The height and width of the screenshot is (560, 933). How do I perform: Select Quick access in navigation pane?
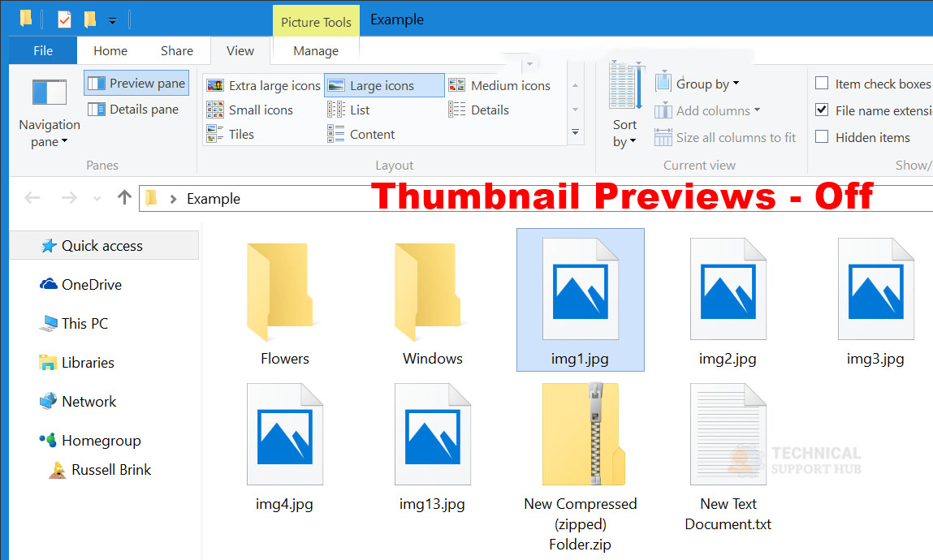click(x=104, y=246)
